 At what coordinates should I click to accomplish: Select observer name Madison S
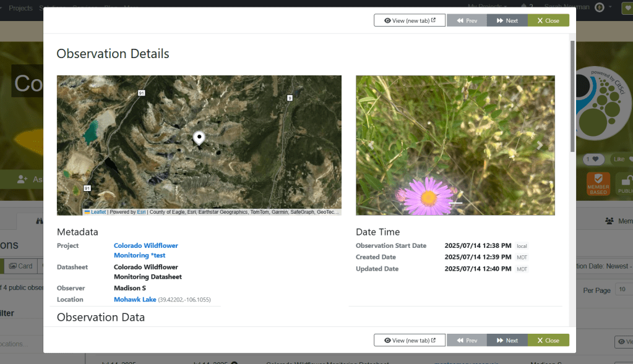coord(129,288)
